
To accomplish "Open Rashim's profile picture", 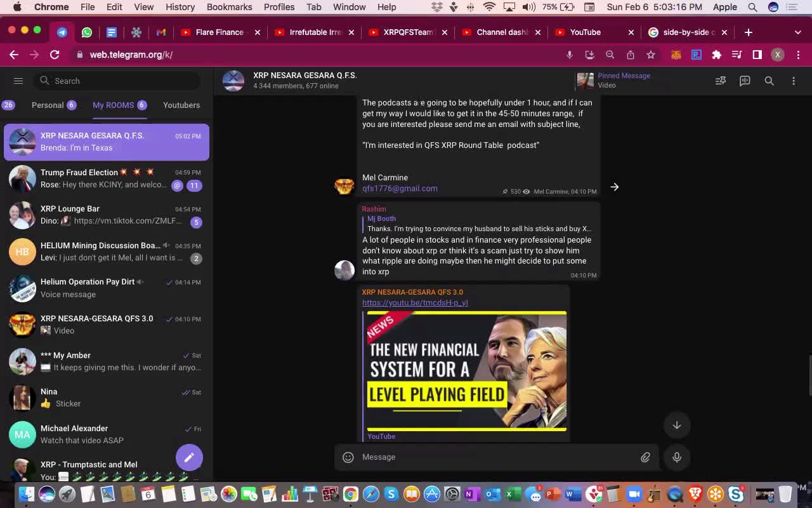I will [x=344, y=271].
